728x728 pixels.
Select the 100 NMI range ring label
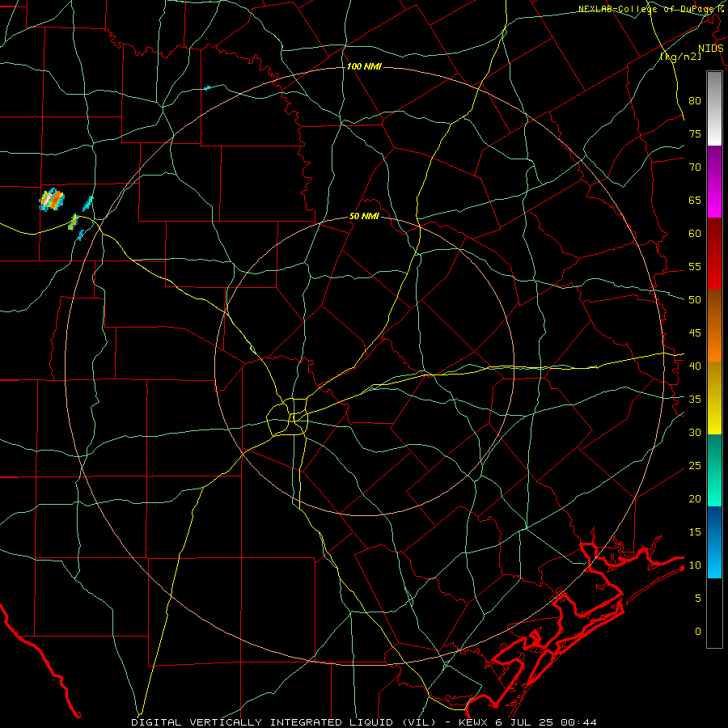[x=364, y=67]
